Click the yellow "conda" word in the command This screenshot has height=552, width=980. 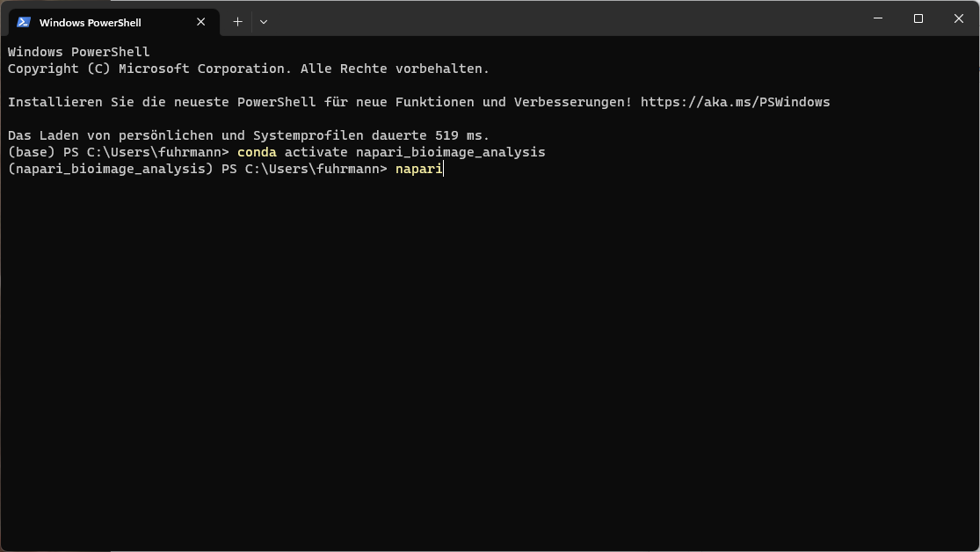[257, 152]
